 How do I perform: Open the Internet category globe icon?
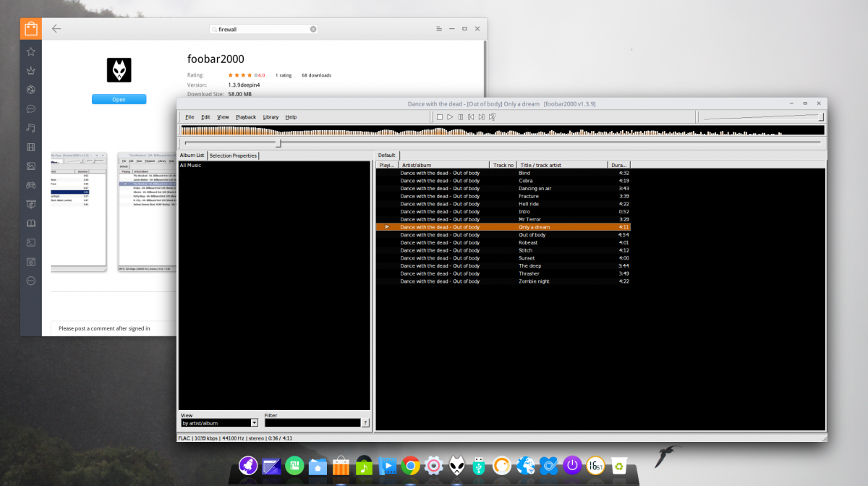coord(30,90)
